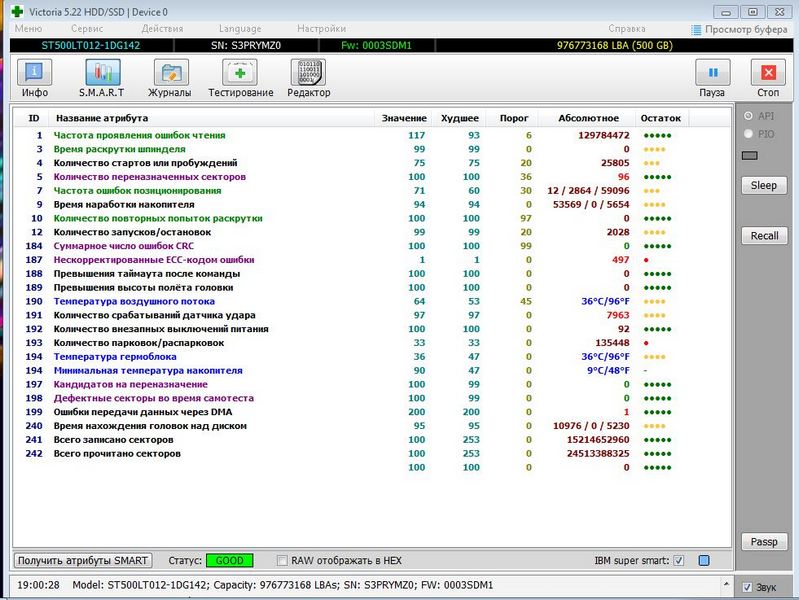Click the Получить атрибуты SMART button

[x=84, y=560]
